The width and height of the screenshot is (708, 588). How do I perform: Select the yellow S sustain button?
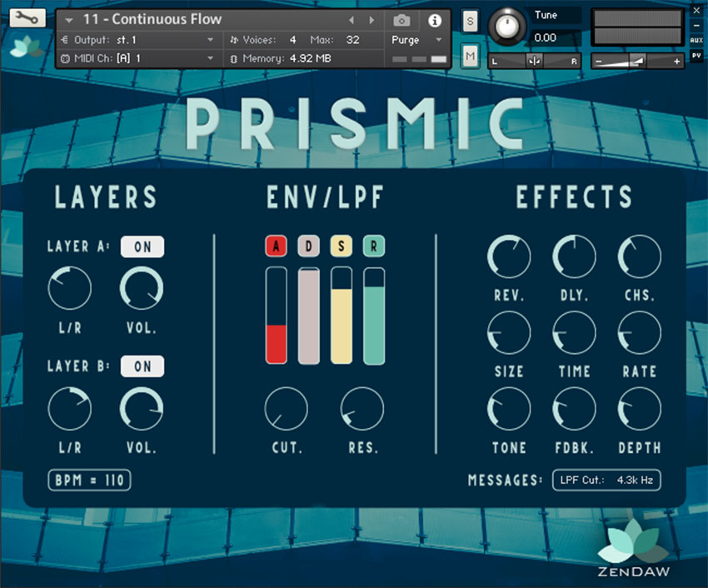click(341, 247)
